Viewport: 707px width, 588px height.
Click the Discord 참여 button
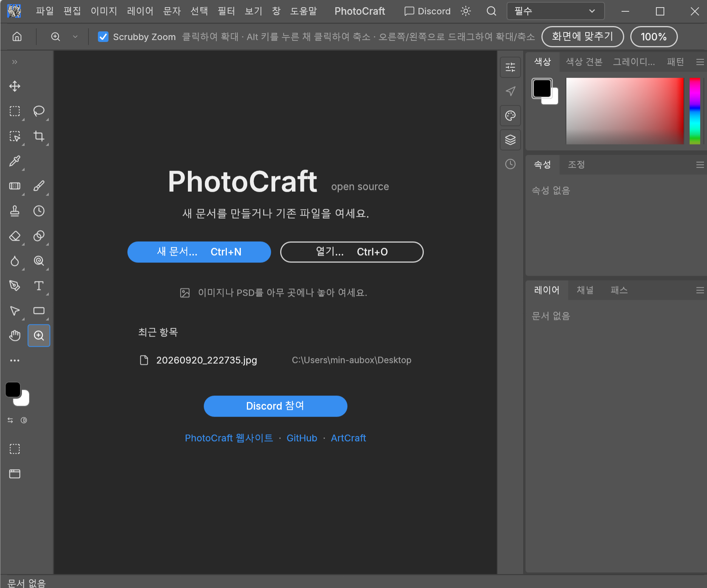tap(275, 406)
